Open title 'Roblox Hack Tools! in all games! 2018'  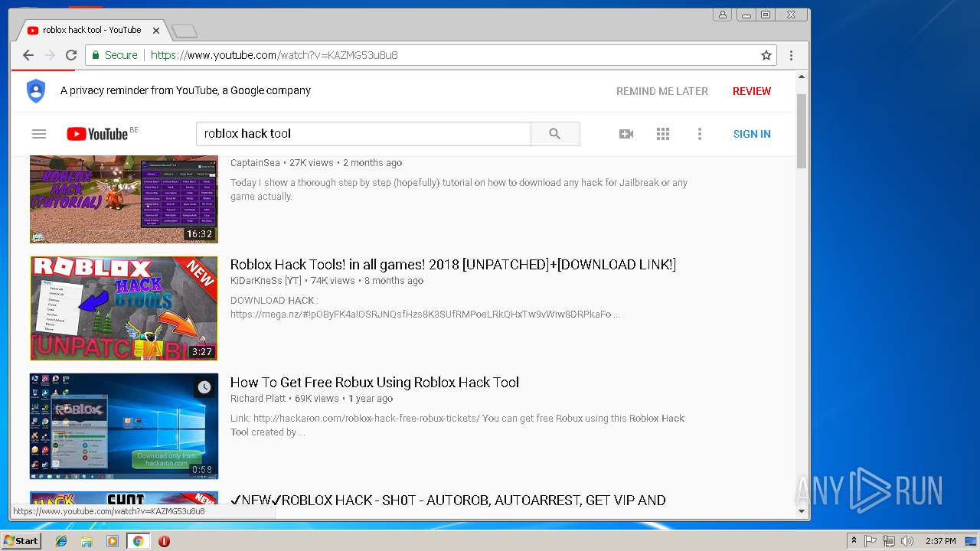[453, 265]
